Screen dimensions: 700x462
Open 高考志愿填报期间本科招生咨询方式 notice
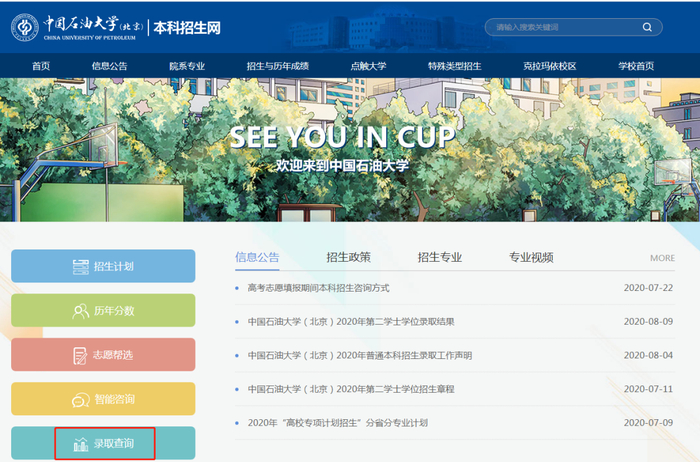[318, 288]
